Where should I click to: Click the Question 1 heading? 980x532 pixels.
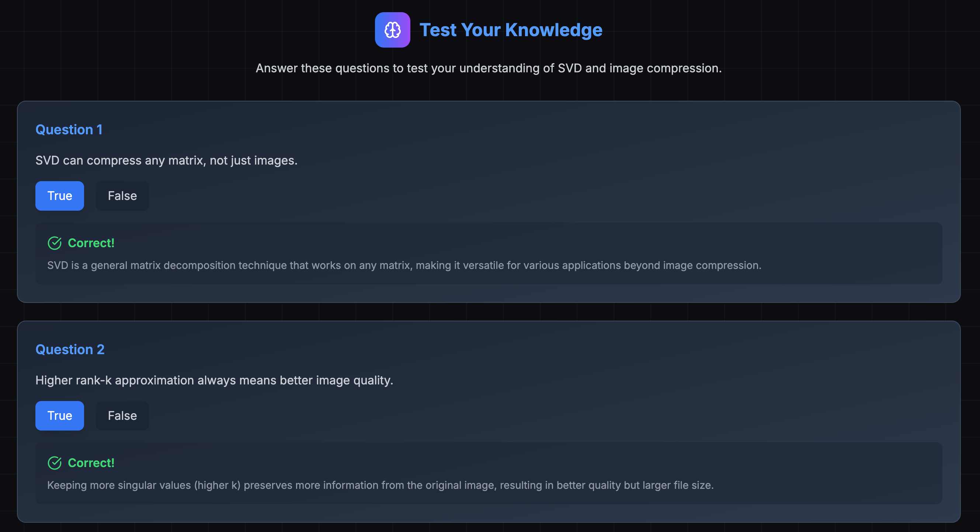[69, 129]
